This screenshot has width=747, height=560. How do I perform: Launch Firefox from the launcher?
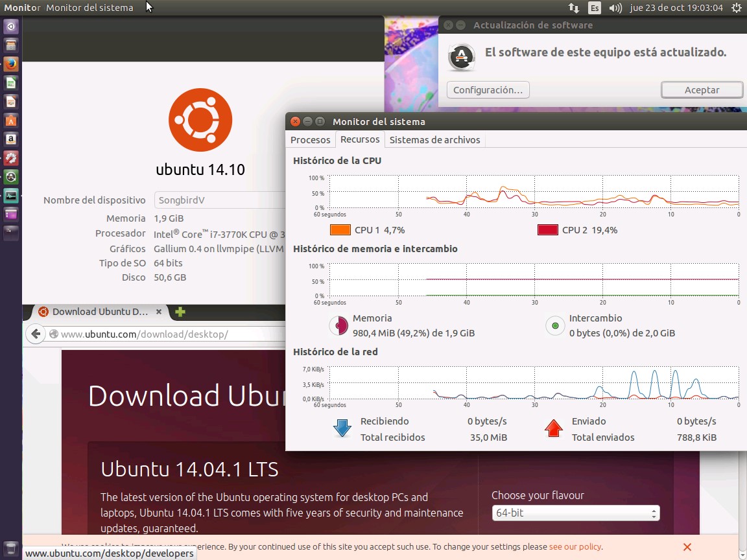[11, 64]
